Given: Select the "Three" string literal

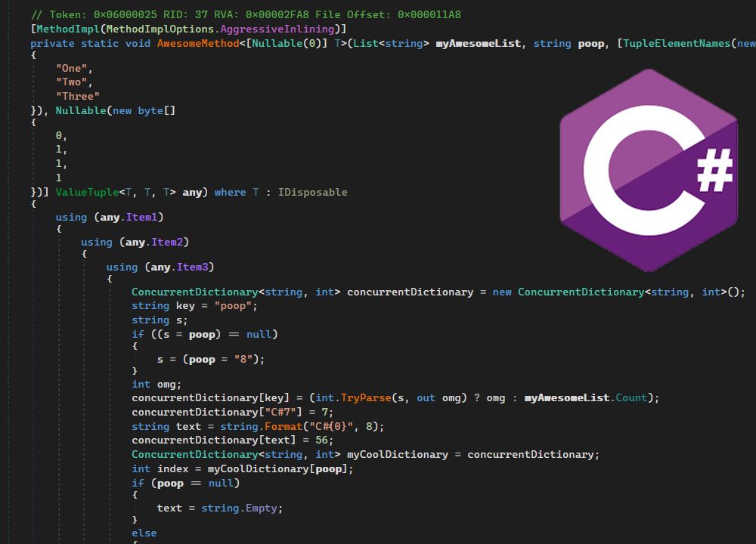Looking at the screenshot, I should tap(78, 96).
